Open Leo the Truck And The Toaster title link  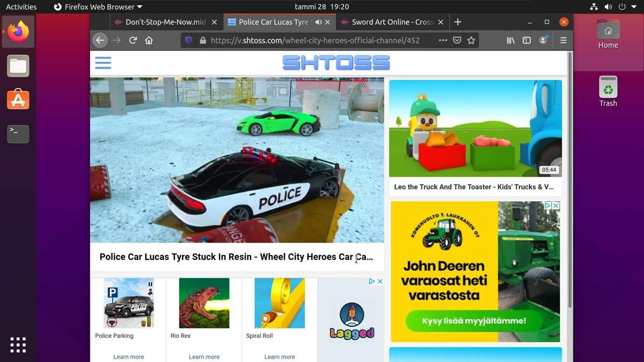tap(474, 187)
